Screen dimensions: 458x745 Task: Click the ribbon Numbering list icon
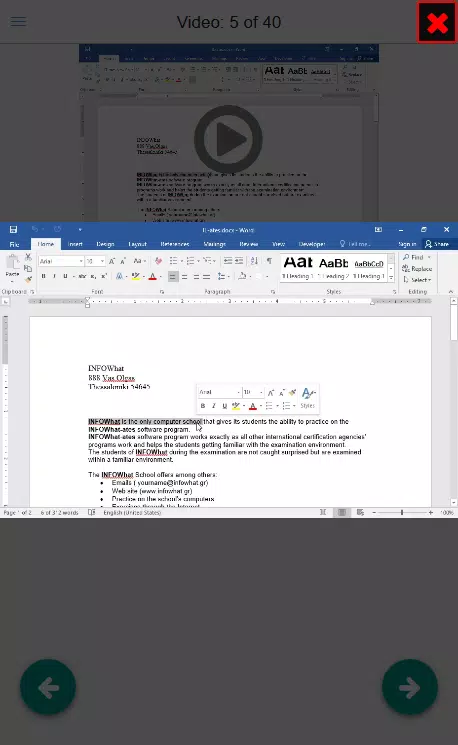point(190,261)
